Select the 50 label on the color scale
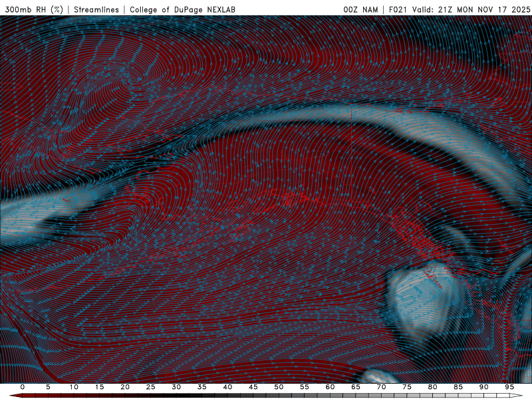Image resolution: width=532 pixels, height=399 pixels. point(279,387)
